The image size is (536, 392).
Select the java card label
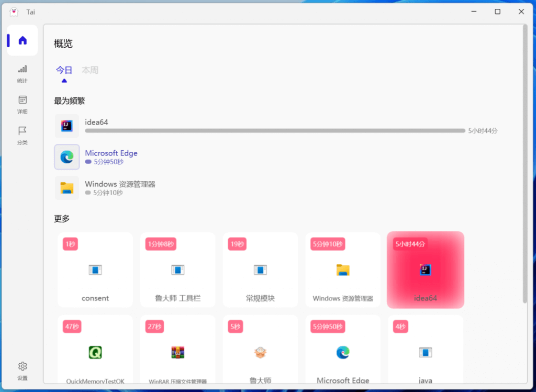[426, 380]
